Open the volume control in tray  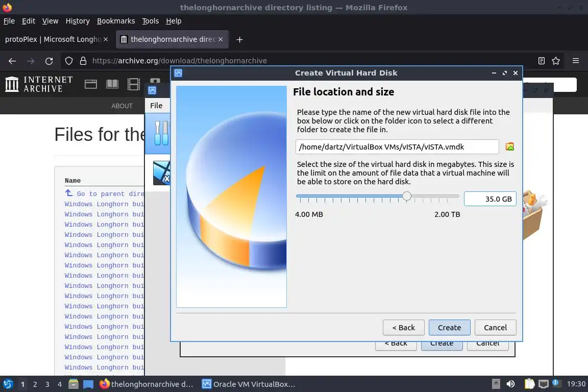[x=510, y=384]
